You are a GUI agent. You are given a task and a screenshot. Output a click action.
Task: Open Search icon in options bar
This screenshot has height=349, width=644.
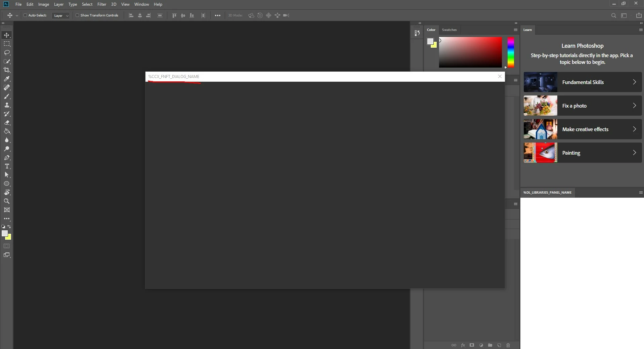613,15
